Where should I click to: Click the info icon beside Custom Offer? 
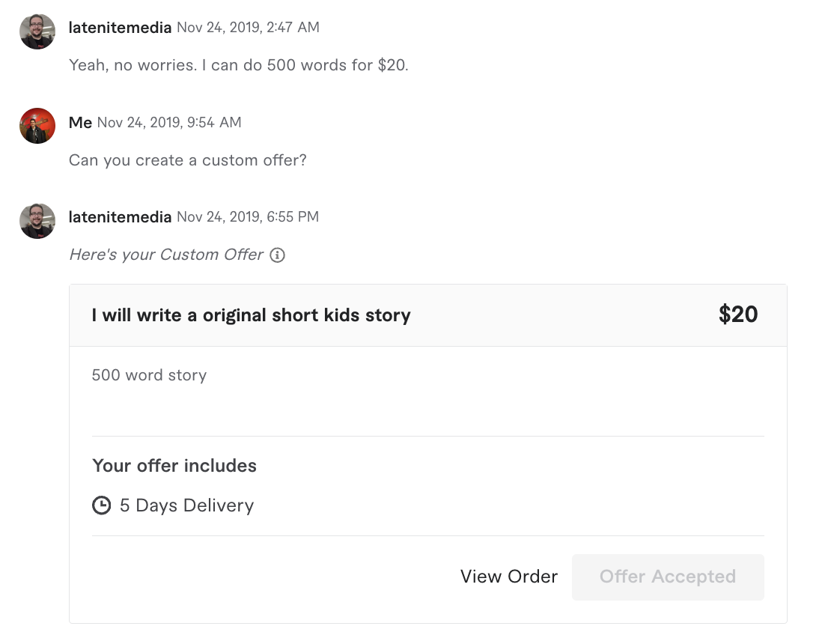coord(278,255)
